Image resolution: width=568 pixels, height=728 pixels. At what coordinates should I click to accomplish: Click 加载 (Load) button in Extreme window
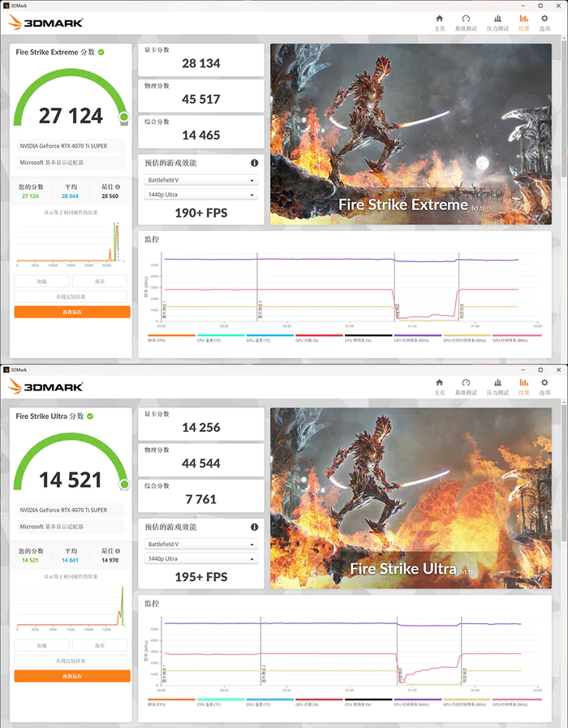pyautogui.click(x=41, y=282)
